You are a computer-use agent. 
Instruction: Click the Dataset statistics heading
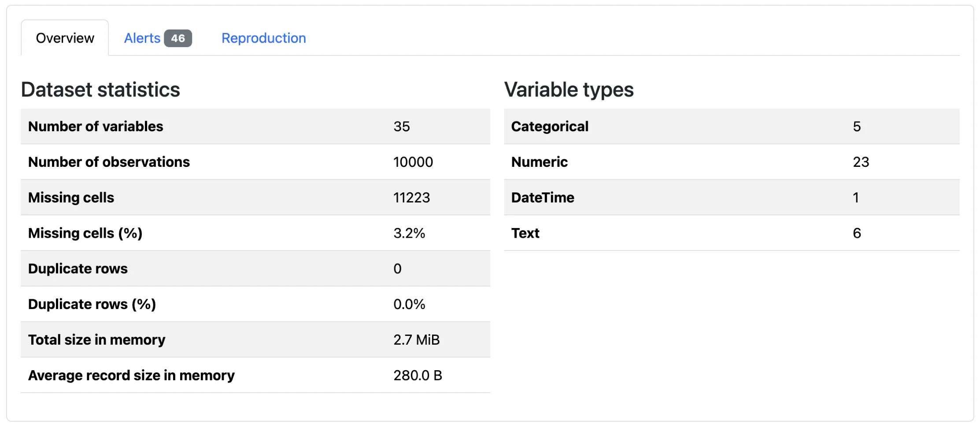pos(100,89)
